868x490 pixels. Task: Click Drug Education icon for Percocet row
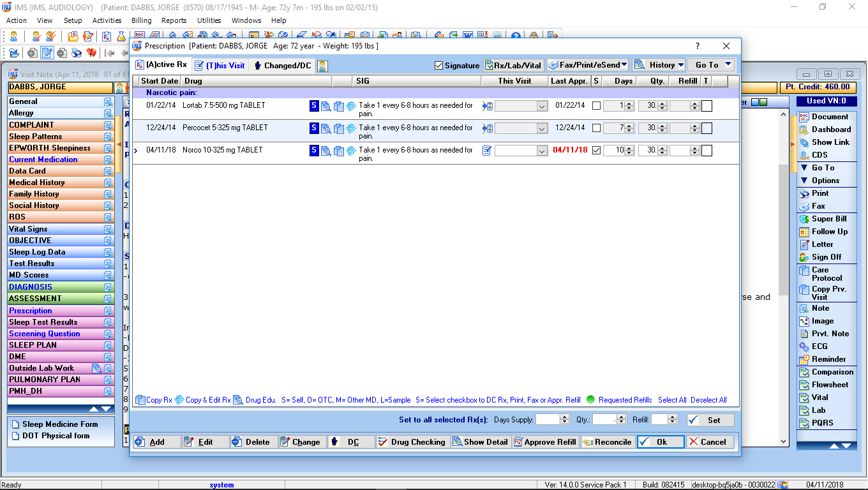(325, 128)
